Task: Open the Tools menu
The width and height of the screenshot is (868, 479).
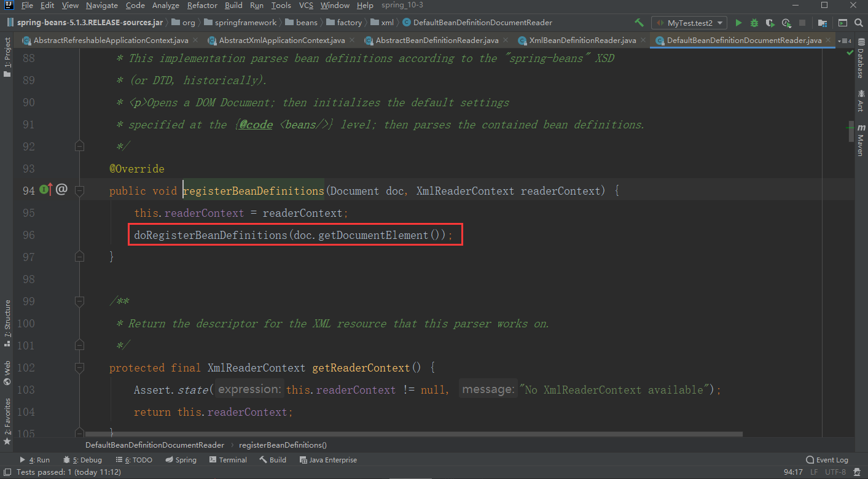Action: 281,6
